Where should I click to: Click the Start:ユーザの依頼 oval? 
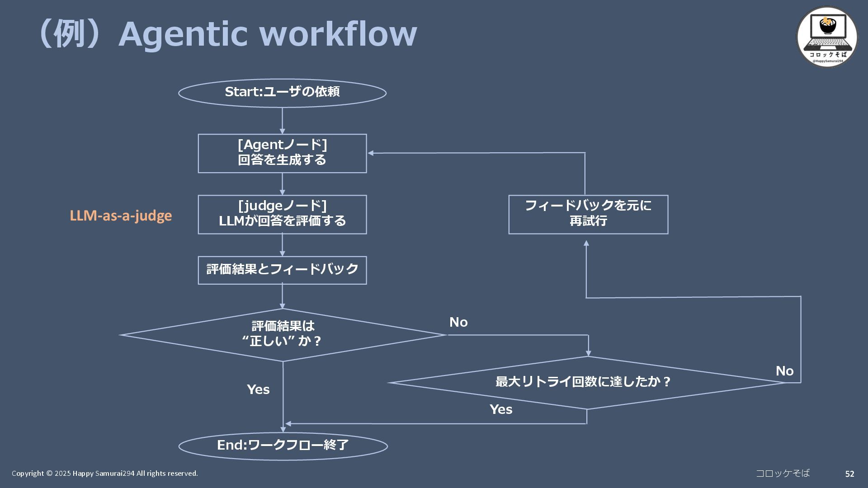point(282,93)
